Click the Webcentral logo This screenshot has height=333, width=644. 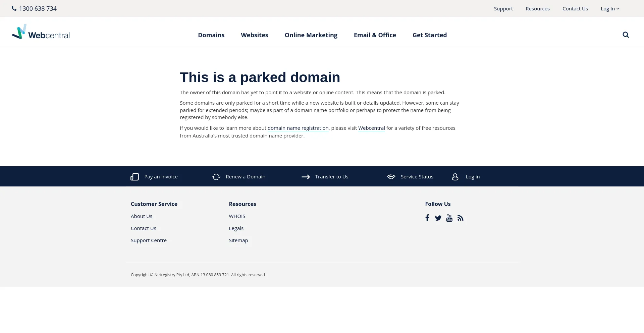click(x=41, y=32)
